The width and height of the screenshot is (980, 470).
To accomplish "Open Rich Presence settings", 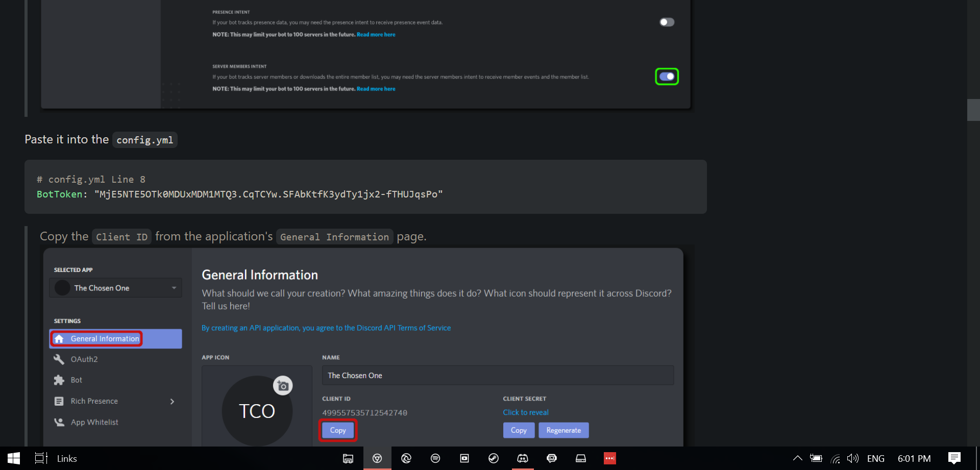I will point(94,401).
